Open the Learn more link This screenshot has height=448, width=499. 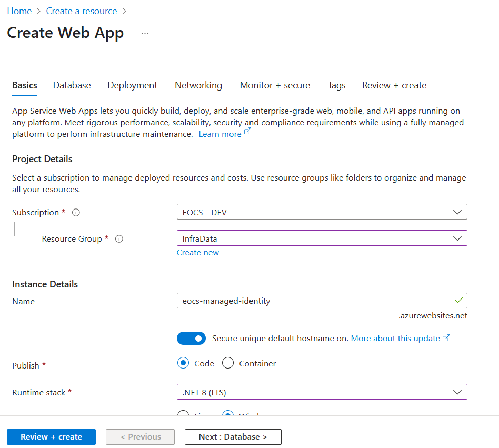click(220, 134)
